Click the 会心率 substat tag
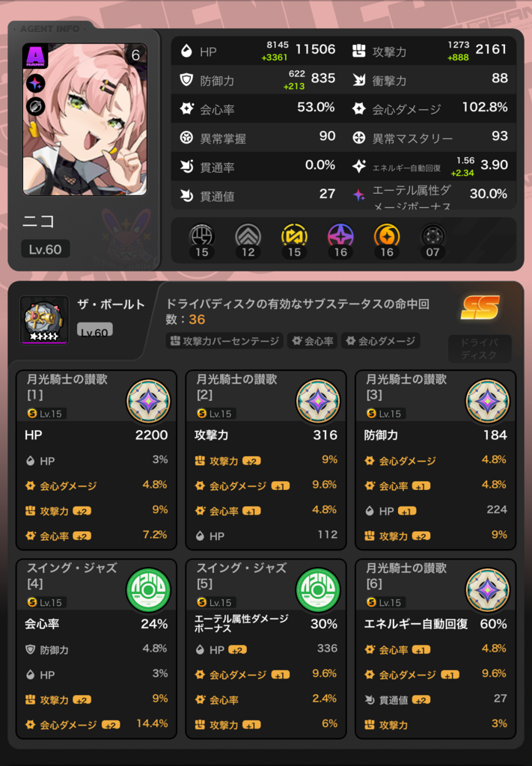 click(313, 341)
